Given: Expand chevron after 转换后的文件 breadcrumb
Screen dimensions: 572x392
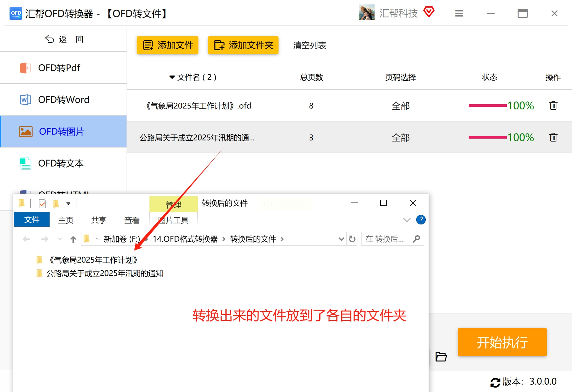Looking at the screenshot, I should (x=282, y=239).
